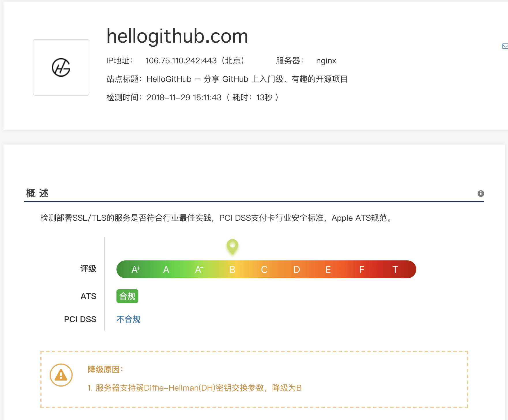Click the SSL/TLS best practice description sentence
508x420 pixels.
pyautogui.click(x=217, y=218)
